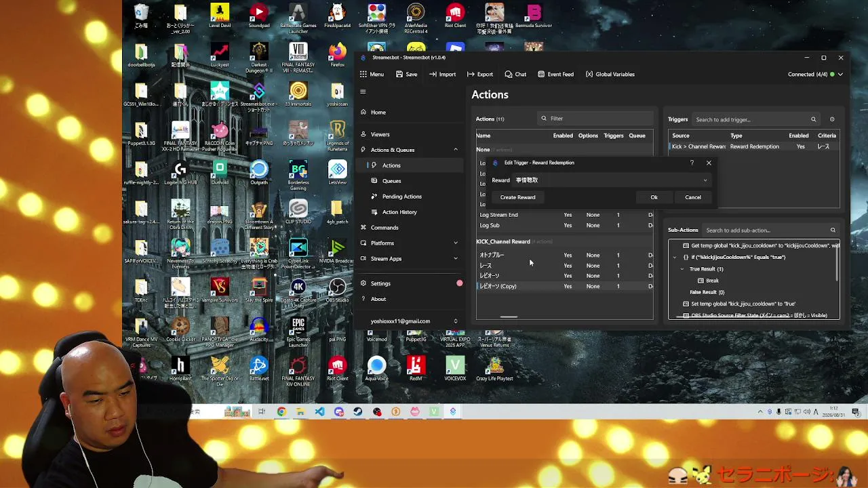Click the sub-action search magnifier icon
Screen dimensions: 868x488
pos(833,230)
